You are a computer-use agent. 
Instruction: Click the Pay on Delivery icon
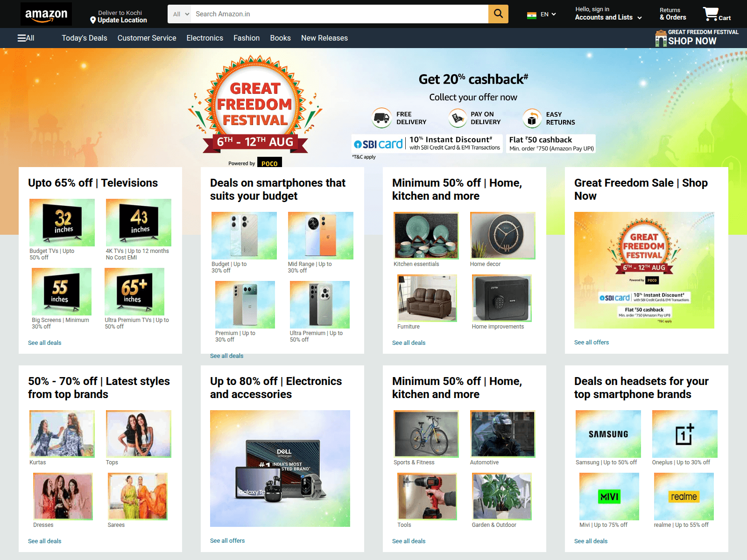click(x=458, y=118)
